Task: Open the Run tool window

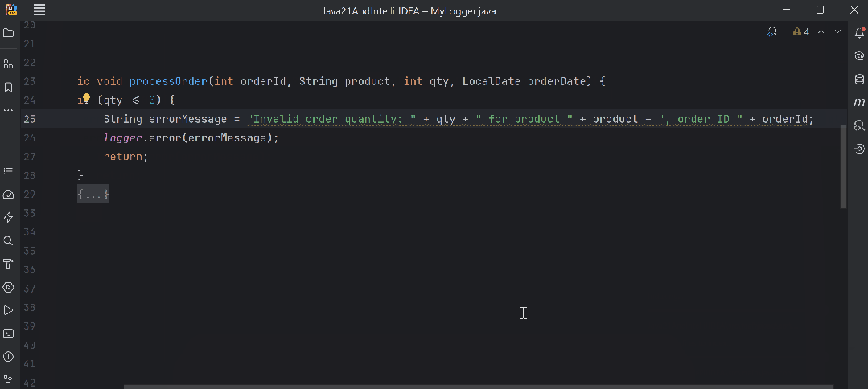Action: [x=8, y=310]
